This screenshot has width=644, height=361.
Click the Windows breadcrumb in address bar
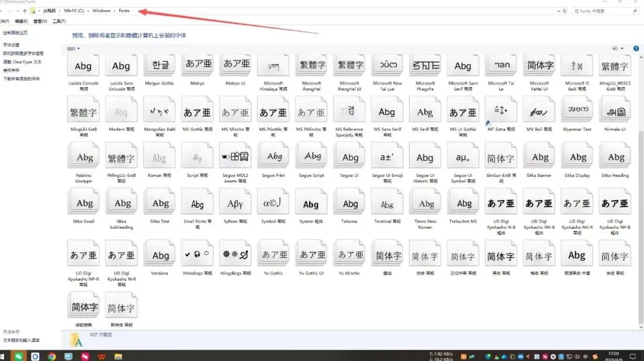(x=101, y=11)
